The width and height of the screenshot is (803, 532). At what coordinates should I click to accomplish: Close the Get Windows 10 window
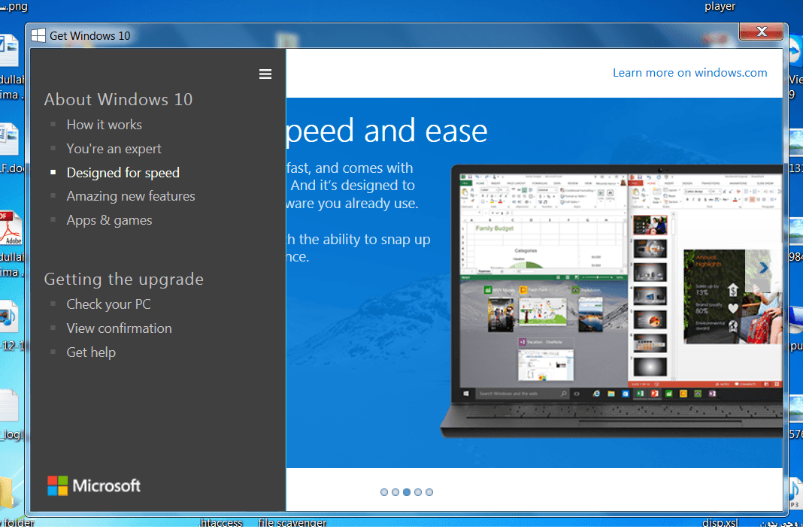coord(762,32)
